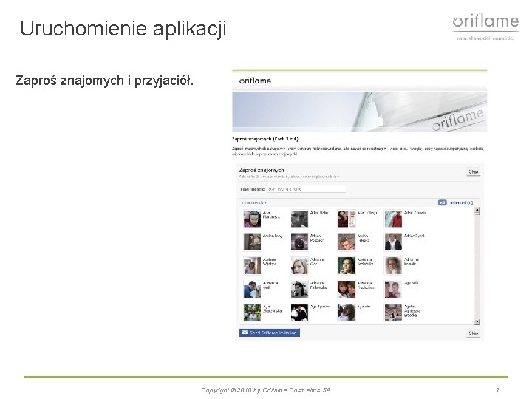Focus the Find friends name field

coord(307,189)
